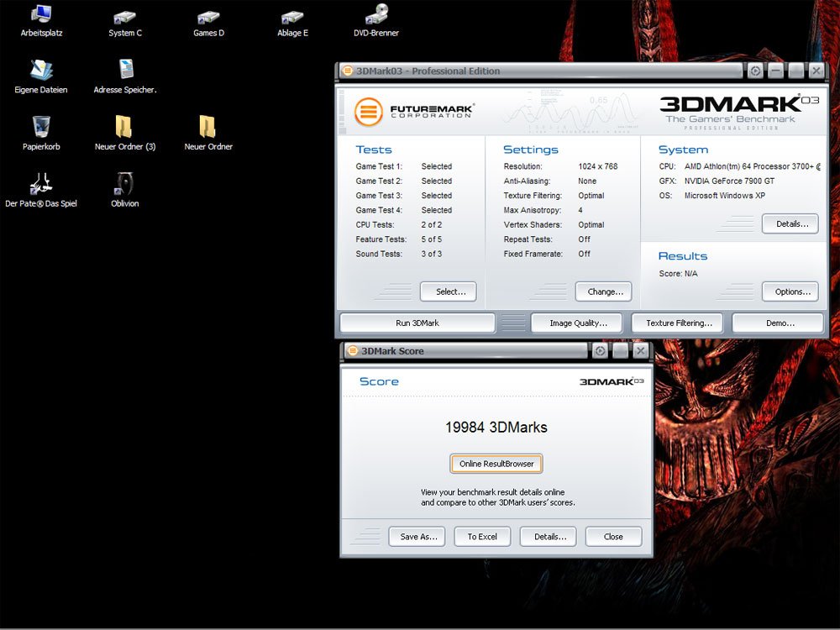Screen dimensions: 840x630
Task: Click Online ResultBrowser button
Action: (496, 464)
